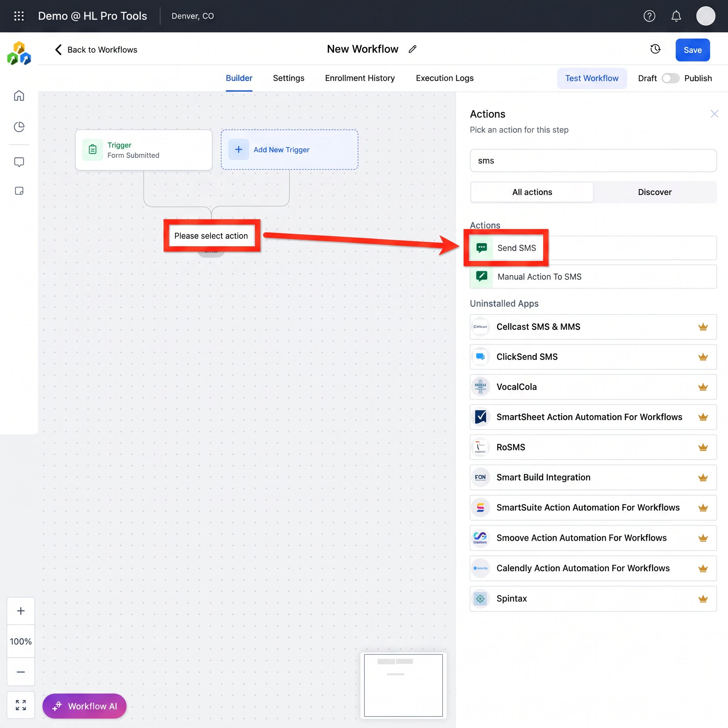The width and height of the screenshot is (728, 728).
Task: Select Smoove Action Automation For Workflows
Action: pos(593,538)
